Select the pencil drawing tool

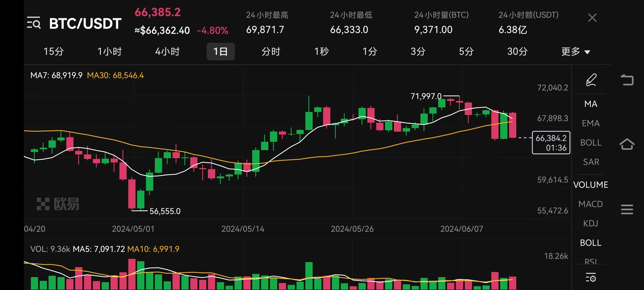(x=591, y=80)
